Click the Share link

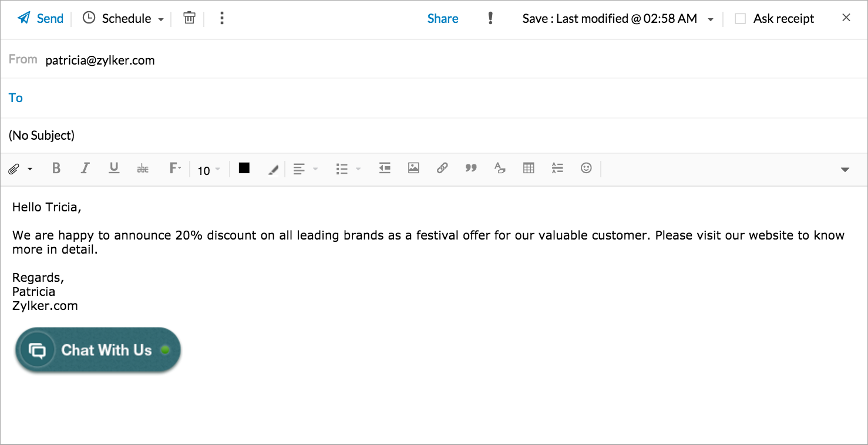[x=443, y=19]
